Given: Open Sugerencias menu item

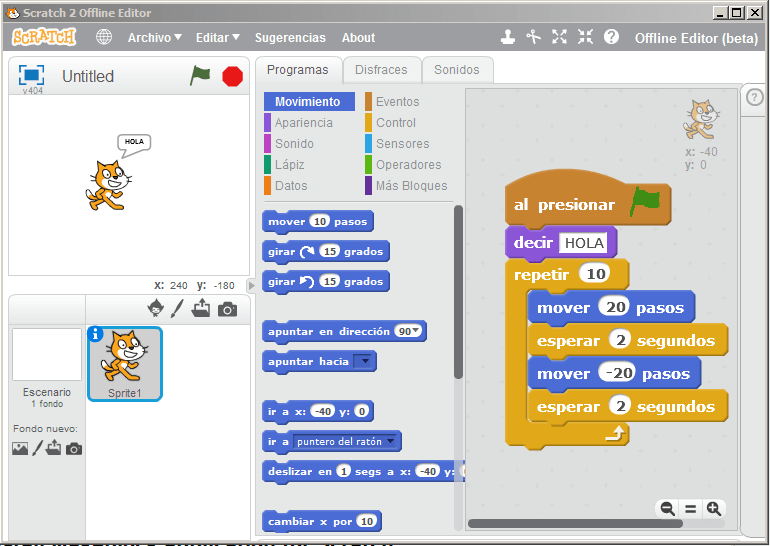Looking at the screenshot, I should coord(290,38).
